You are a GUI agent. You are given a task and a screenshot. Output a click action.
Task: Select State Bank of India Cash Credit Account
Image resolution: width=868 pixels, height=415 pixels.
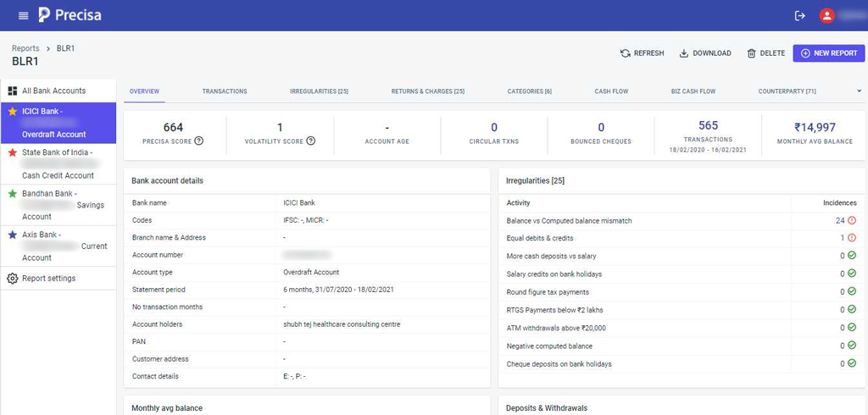[x=58, y=164]
